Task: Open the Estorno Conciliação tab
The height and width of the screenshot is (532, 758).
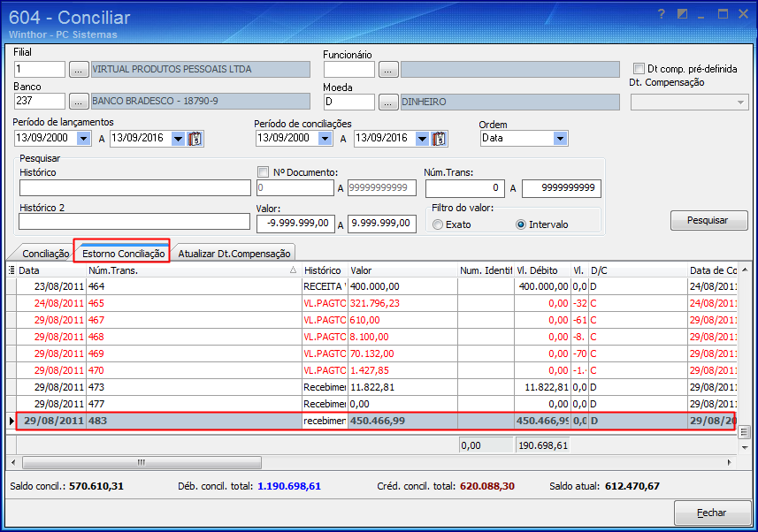Action: 123,254
